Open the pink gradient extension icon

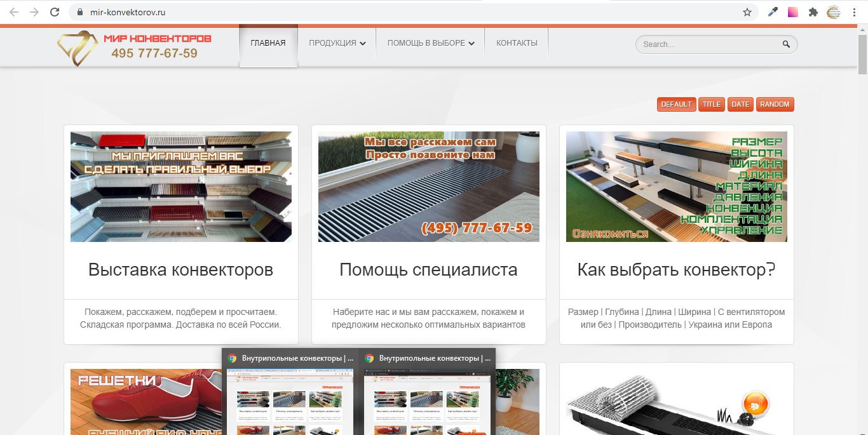tap(793, 12)
